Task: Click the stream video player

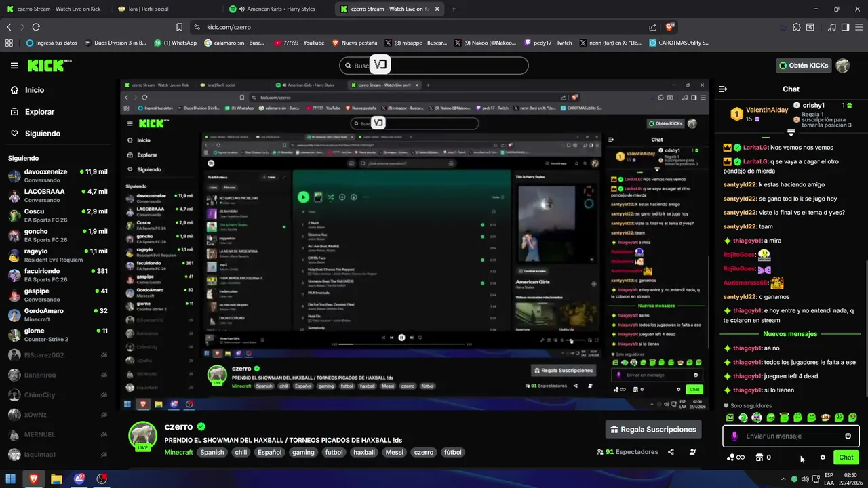Action: tap(414, 245)
